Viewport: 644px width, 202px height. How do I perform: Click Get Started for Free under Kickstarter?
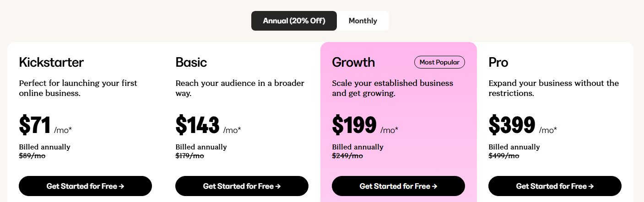point(85,186)
